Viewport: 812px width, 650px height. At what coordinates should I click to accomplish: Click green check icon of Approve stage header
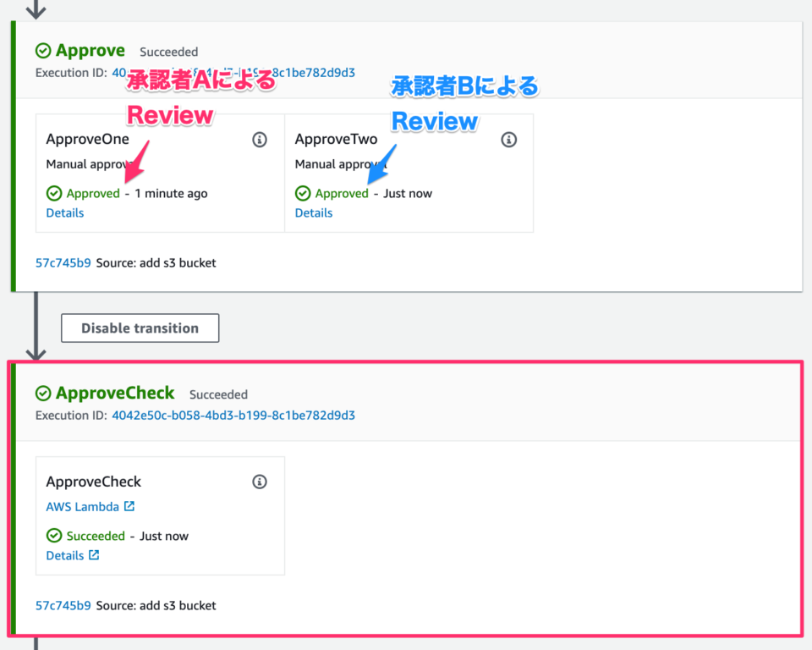point(43,51)
